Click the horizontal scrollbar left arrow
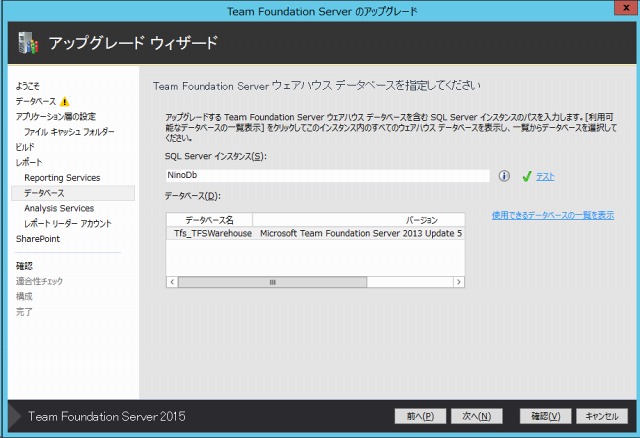This screenshot has height=438, width=640. pos(172,282)
